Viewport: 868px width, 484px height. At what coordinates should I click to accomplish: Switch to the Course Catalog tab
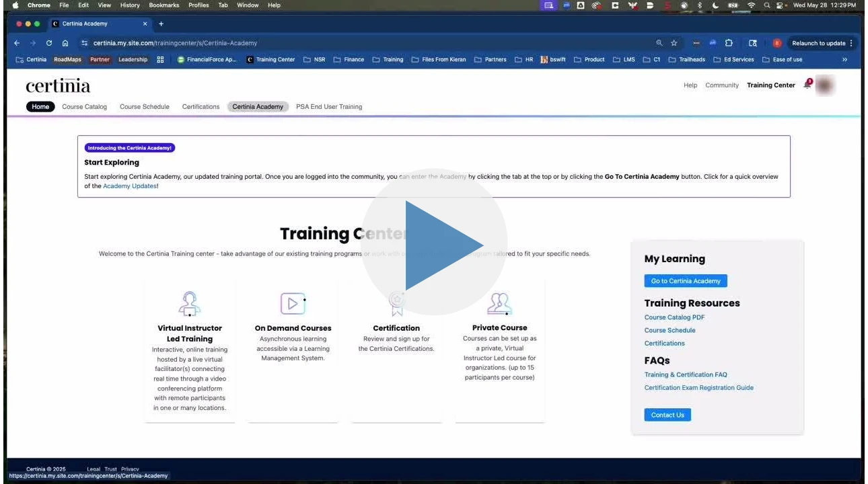84,107
